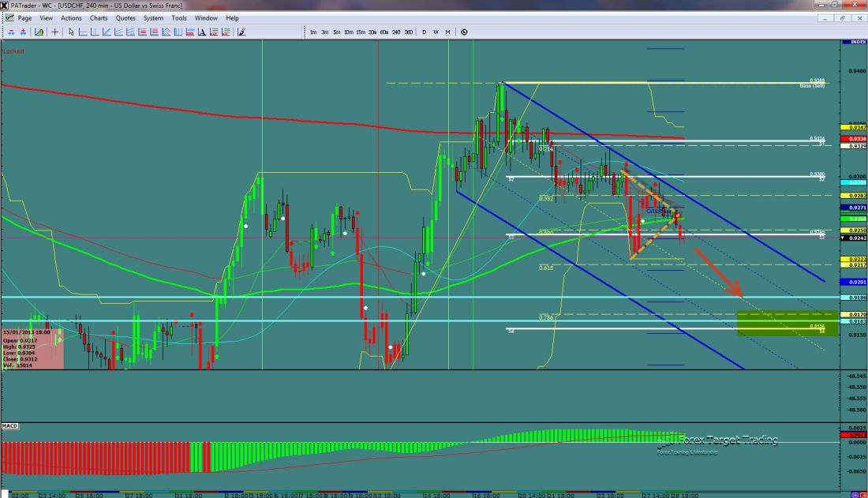Open the Tools menu

(179, 17)
